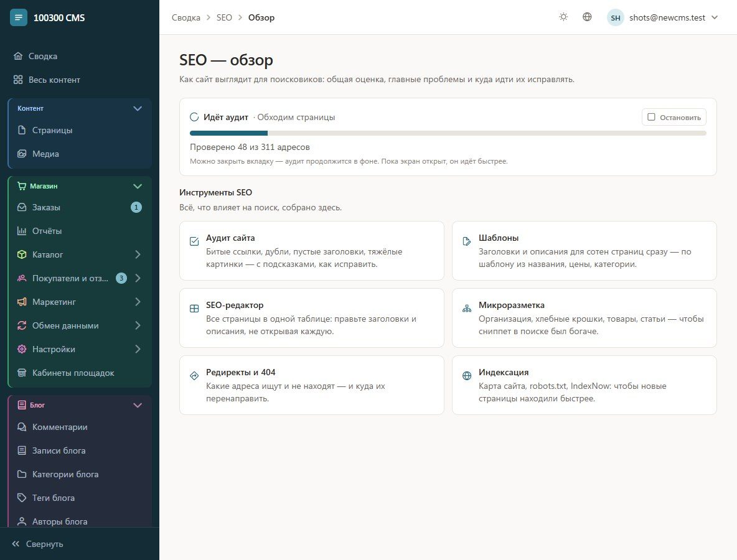Click the Аудит сайта checkmark icon
Image resolution: width=737 pixels, height=560 pixels.
pos(194,241)
